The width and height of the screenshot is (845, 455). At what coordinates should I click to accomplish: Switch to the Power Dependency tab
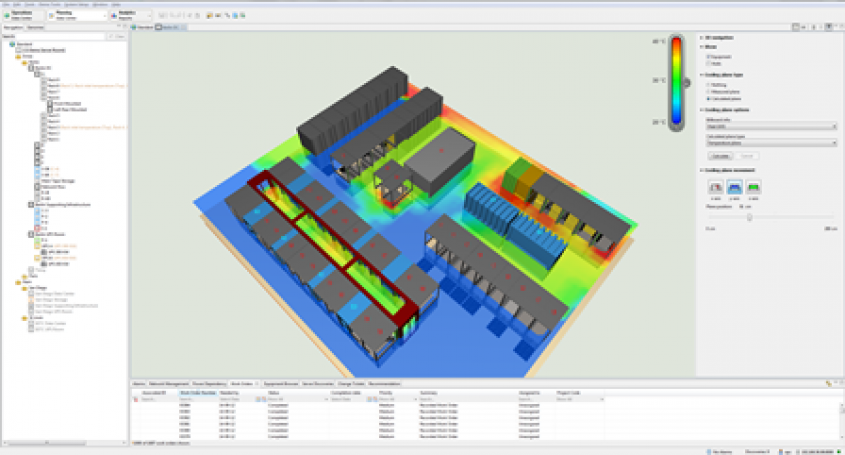click(x=209, y=384)
